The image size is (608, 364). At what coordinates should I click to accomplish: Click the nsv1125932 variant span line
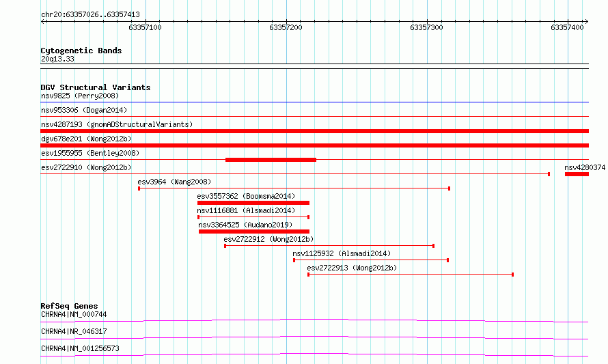click(x=371, y=260)
